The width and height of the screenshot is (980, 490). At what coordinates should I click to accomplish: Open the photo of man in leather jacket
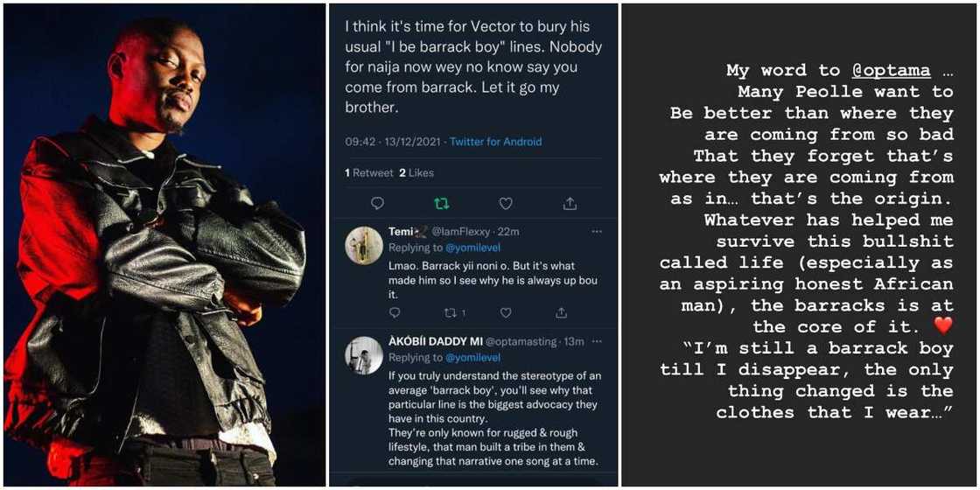pos(164,245)
